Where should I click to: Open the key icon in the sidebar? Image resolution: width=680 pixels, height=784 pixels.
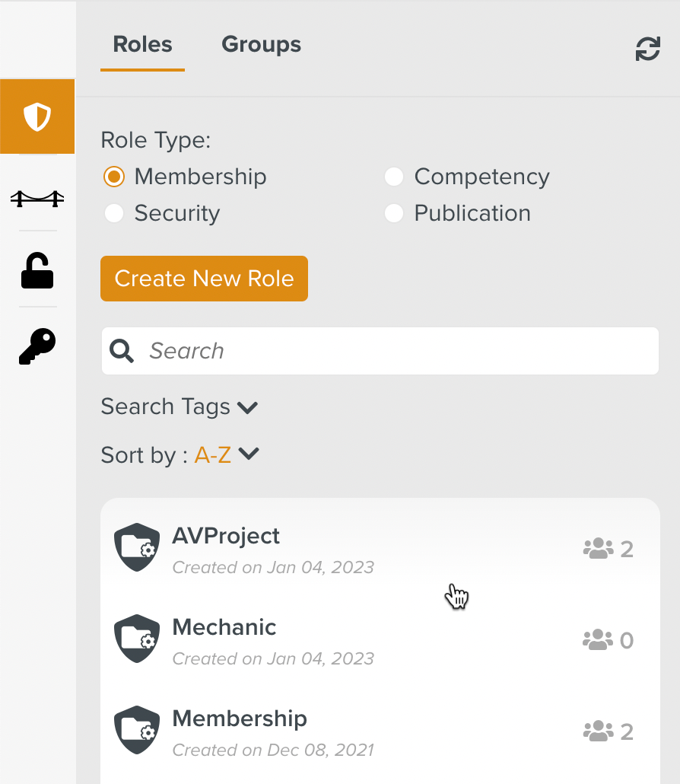37,347
